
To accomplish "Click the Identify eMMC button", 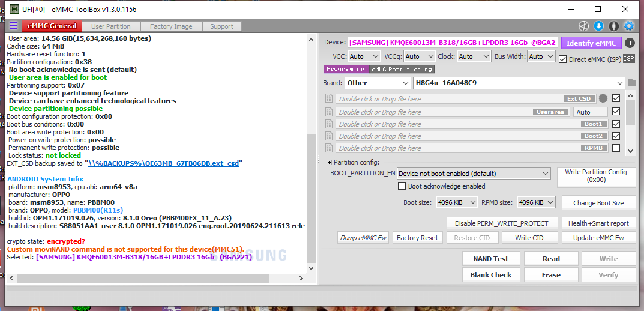I will [591, 43].
